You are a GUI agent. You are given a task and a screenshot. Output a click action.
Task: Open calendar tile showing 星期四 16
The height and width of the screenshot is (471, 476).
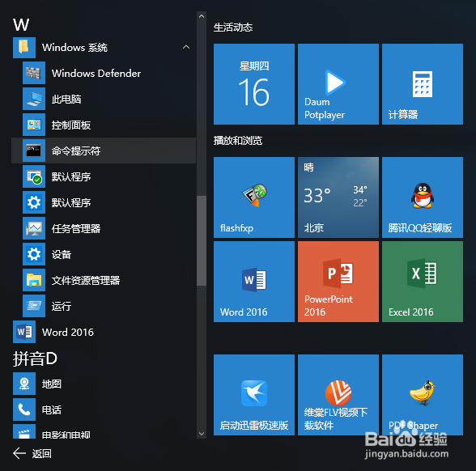coord(254,84)
